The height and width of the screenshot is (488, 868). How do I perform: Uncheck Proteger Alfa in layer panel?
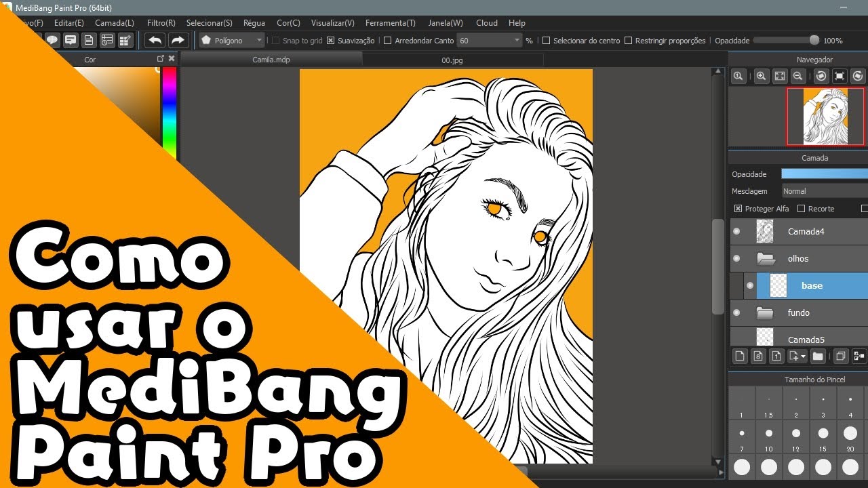(x=738, y=209)
